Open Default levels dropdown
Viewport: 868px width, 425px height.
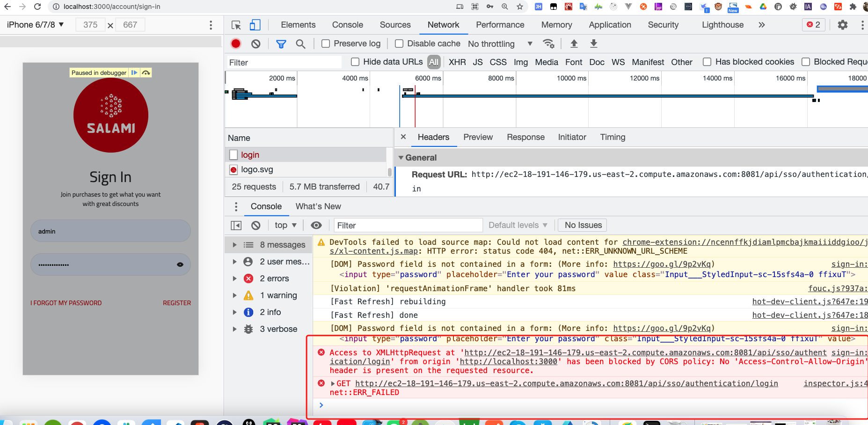pos(518,226)
